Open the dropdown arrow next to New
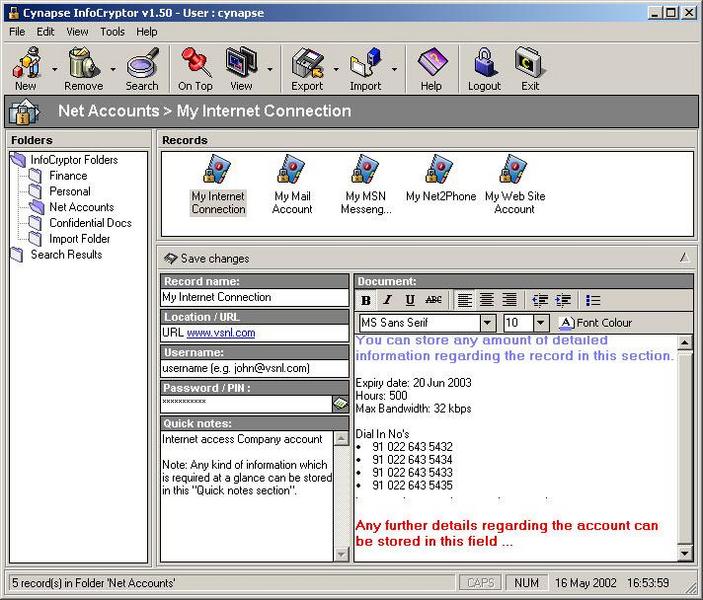703x600 pixels. tap(55, 70)
